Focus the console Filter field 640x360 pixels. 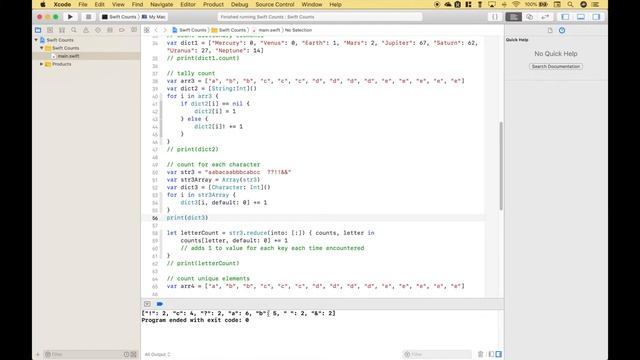point(437,354)
